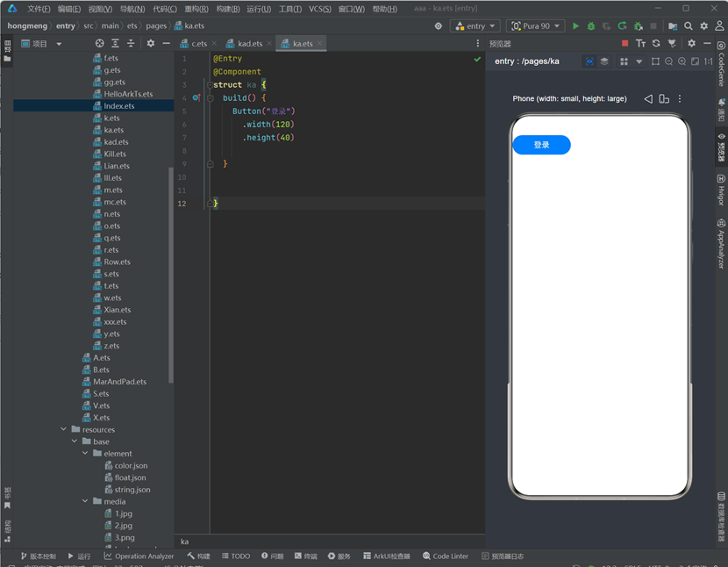
Task: Open multi-device profile dropdown arrow
Action: pyautogui.click(x=639, y=61)
